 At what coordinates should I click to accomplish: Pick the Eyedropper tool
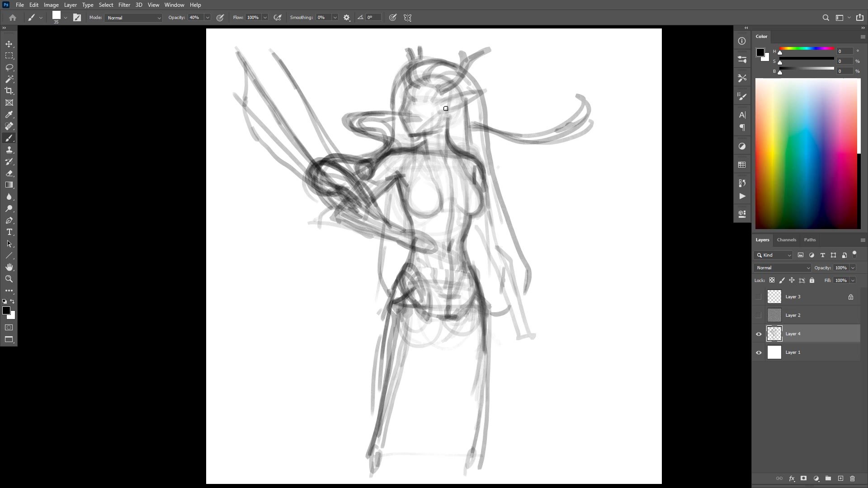(x=9, y=115)
